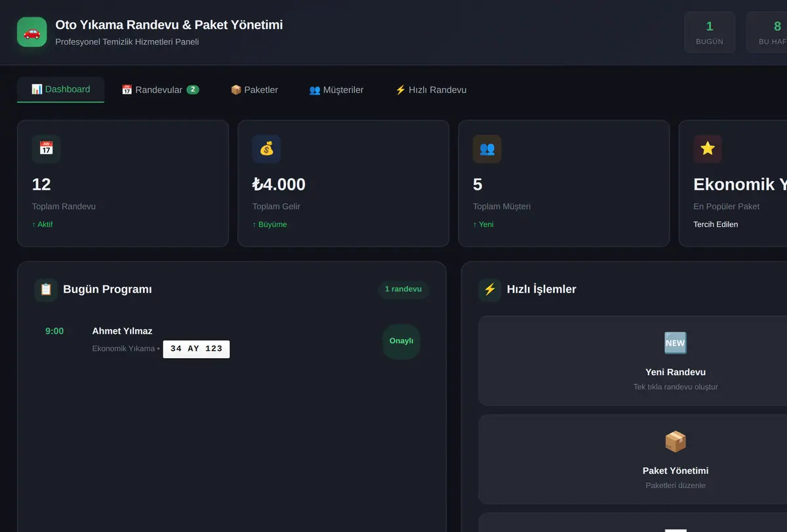Open the Dashboard tab
Screen dimensions: 787x532
click(x=60, y=89)
